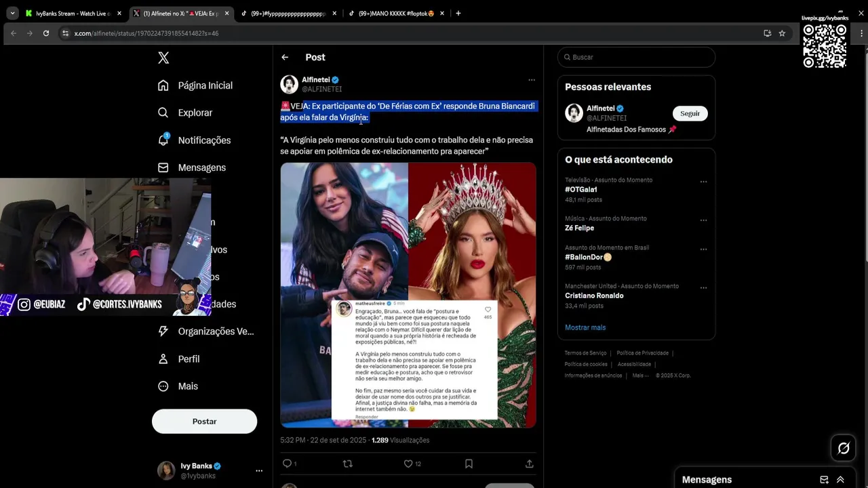
Task: Open options for Zé Felipe trend
Action: pyautogui.click(x=703, y=220)
